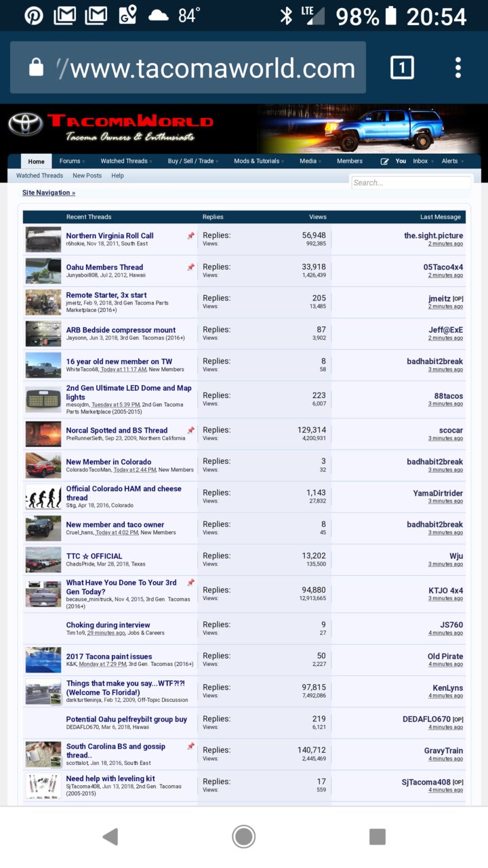The height and width of the screenshot is (868, 488).
Task: Click the Recent Threads column header
Action: (x=89, y=217)
